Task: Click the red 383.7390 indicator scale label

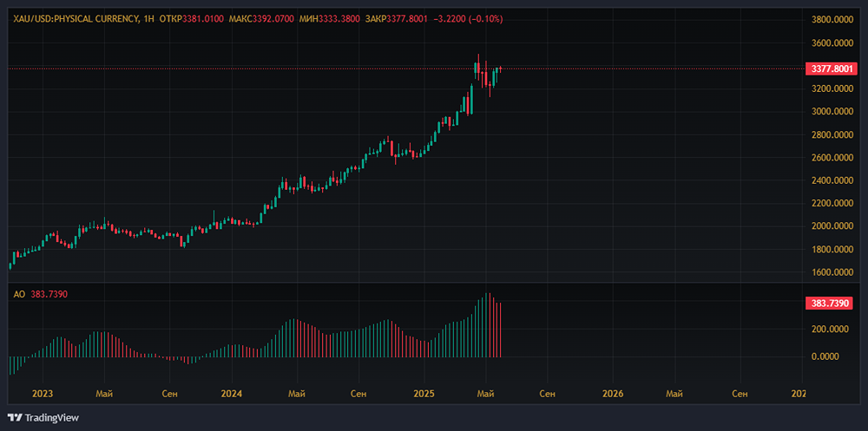Action: (830, 304)
